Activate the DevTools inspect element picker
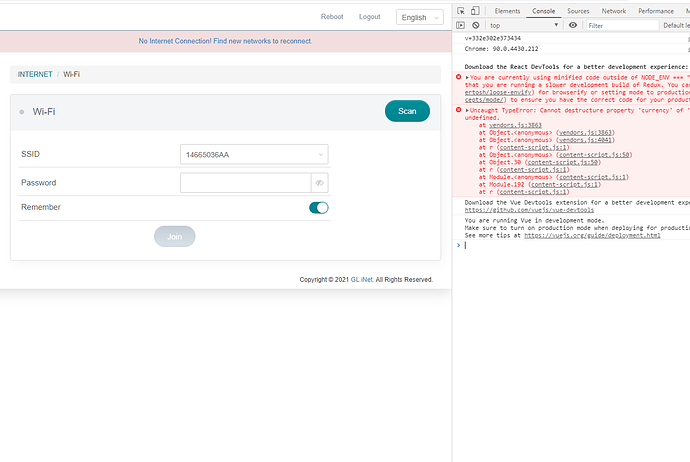 461,11
